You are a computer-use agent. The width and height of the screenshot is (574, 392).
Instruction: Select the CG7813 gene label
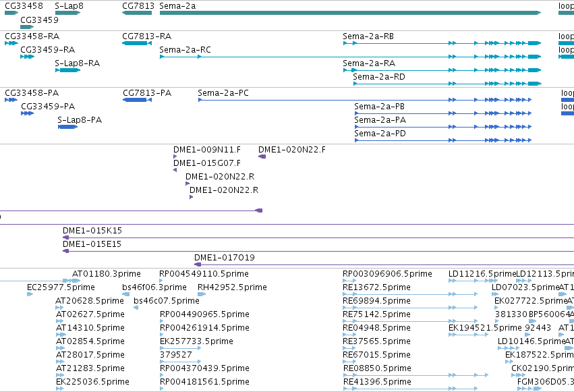point(138,6)
